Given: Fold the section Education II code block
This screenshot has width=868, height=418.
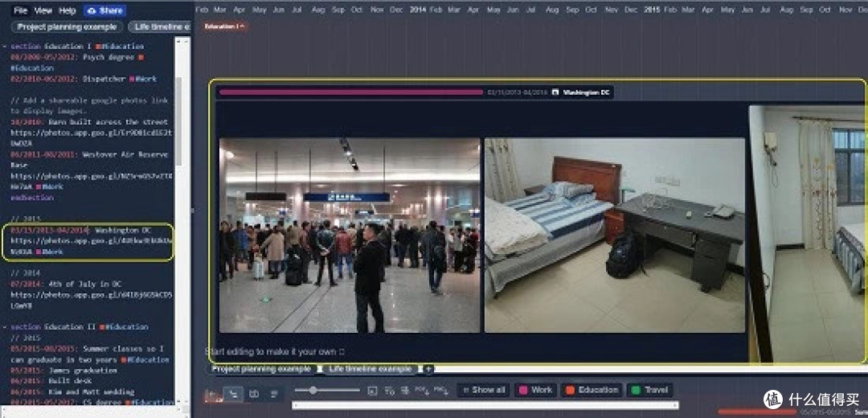Looking at the screenshot, I should coord(5,327).
